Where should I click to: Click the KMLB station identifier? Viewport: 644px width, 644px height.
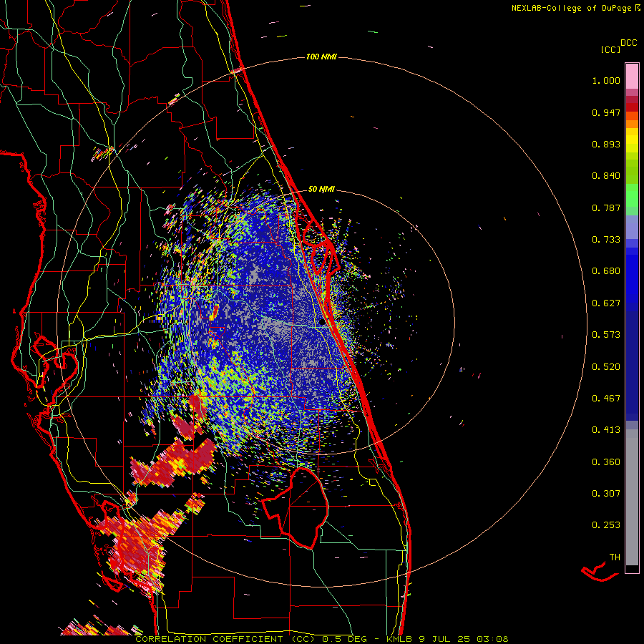coord(399,639)
